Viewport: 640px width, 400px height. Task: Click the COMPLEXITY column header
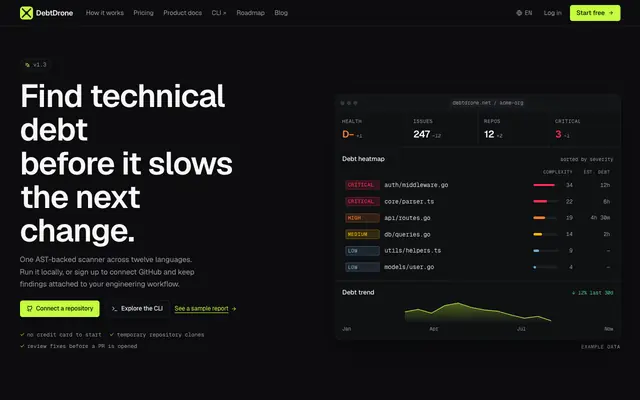tap(557, 172)
